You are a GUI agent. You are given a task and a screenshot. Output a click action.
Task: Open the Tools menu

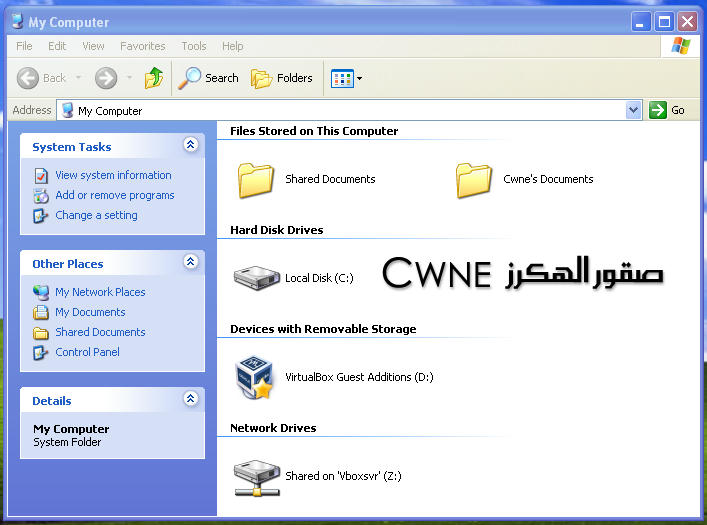193,46
